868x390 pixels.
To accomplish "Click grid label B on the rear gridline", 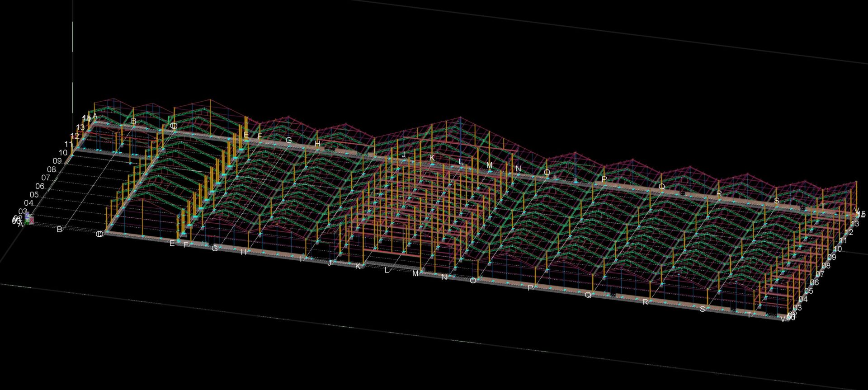I will [133, 121].
